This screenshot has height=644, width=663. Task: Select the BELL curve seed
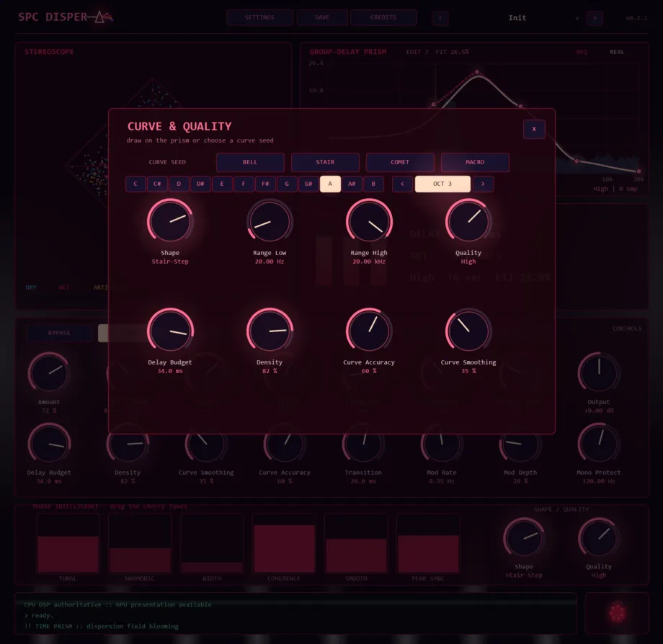[250, 162]
